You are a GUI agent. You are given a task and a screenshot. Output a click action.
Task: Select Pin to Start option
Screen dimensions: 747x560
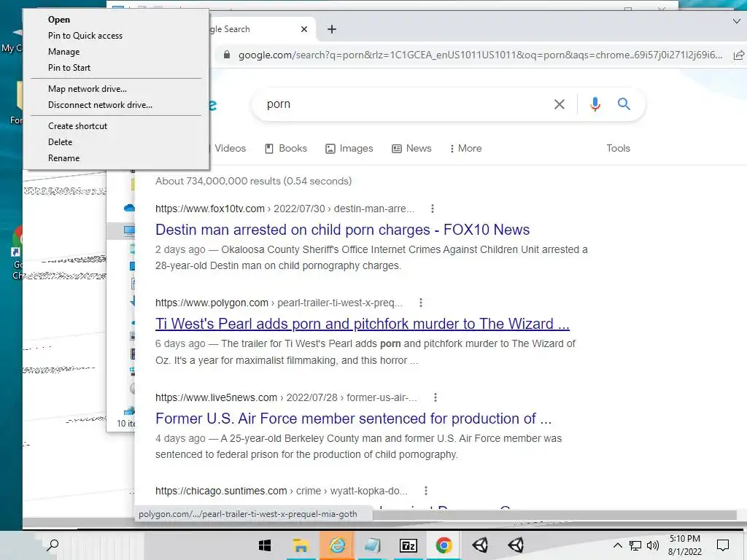69,68
